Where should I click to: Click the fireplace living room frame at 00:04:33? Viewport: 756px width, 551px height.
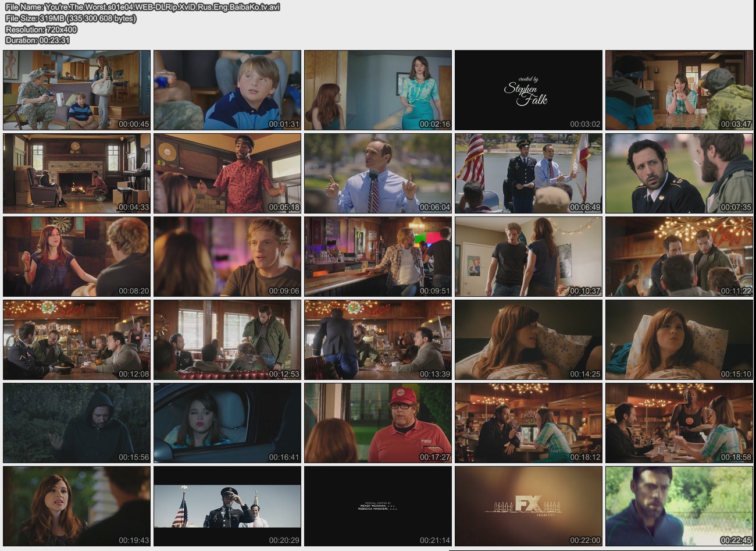pyautogui.click(x=77, y=173)
